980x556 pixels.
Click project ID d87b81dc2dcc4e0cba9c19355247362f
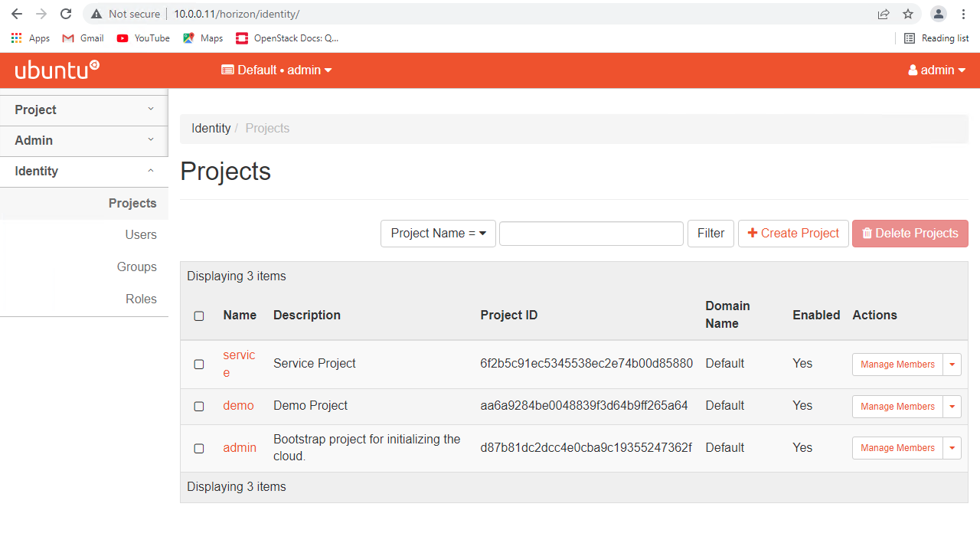pos(586,448)
